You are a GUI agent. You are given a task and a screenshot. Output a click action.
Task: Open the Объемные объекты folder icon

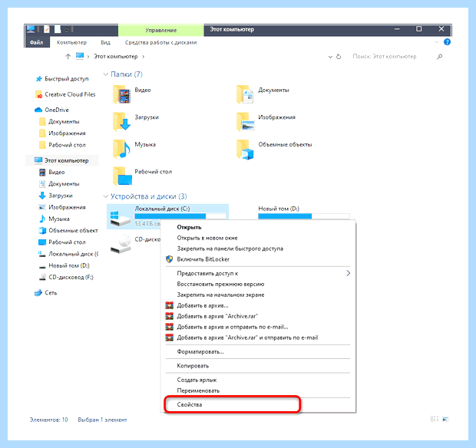(245, 150)
